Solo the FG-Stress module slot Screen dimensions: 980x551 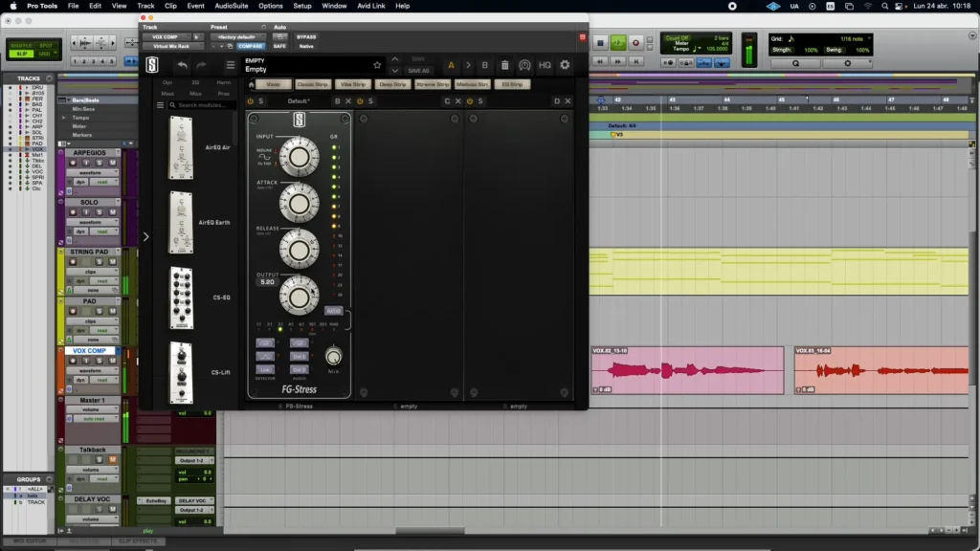[x=261, y=101]
